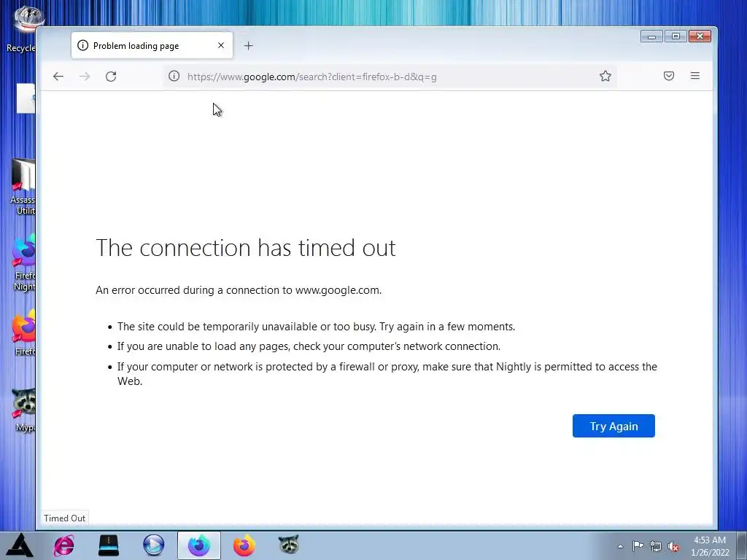Screen dimensions: 747x560
Task: Click the muted volume tray icon
Action: click(x=673, y=547)
